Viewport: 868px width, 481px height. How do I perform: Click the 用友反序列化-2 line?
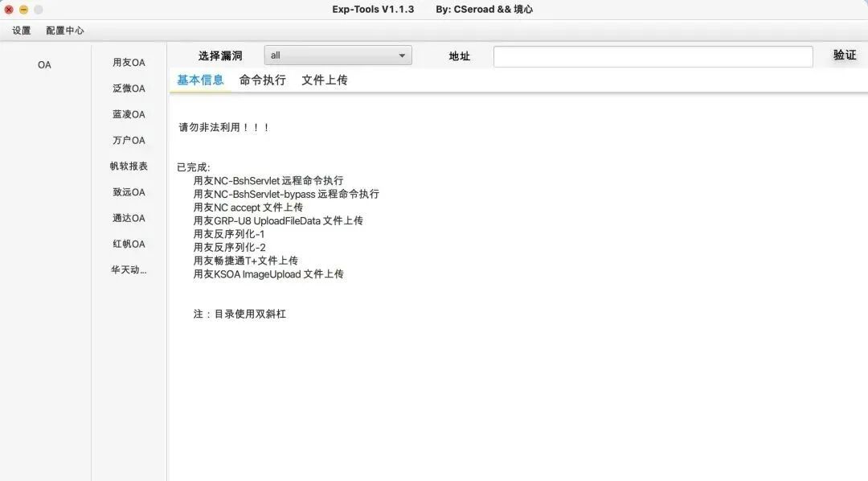[x=229, y=247]
